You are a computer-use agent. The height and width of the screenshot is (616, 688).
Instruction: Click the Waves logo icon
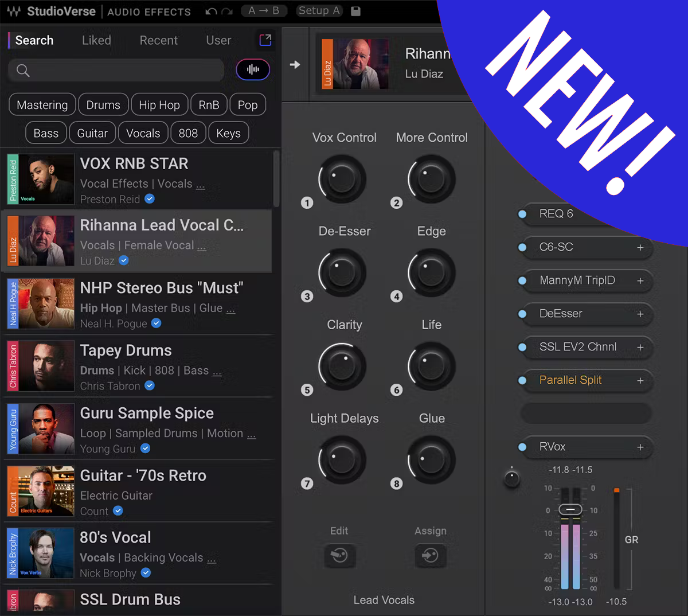click(14, 11)
